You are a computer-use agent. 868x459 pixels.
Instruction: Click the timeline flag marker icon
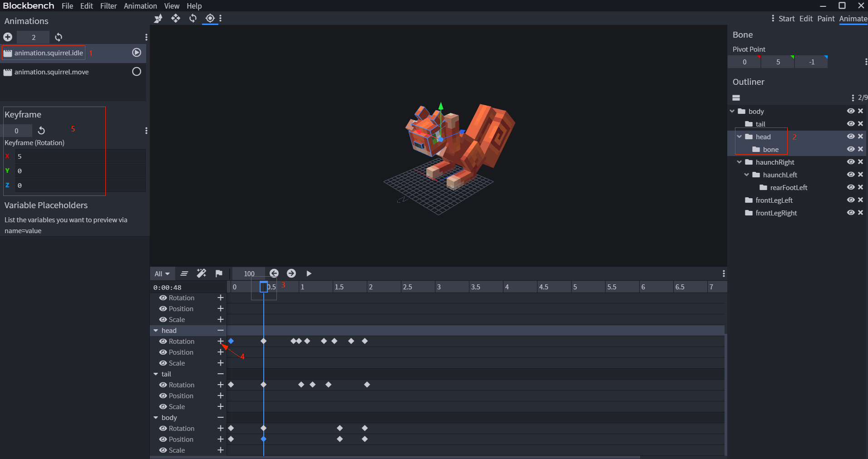point(219,273)
